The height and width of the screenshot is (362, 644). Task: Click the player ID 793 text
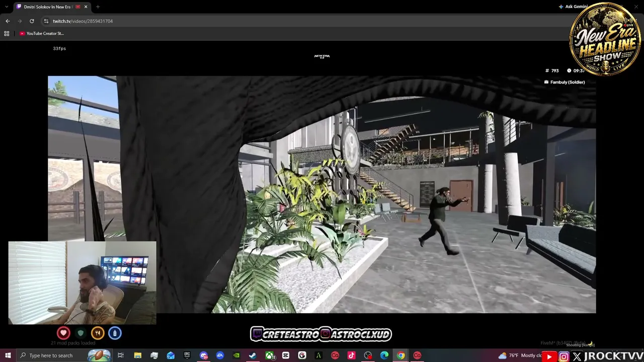(555, 71)
